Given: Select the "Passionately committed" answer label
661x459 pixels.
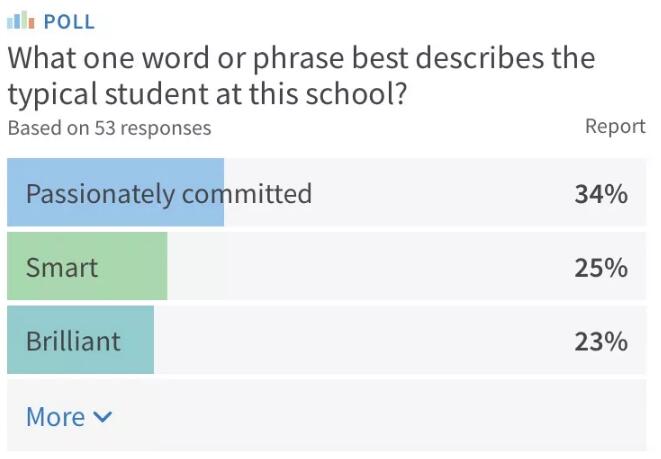Looking at the screenshot, I should (168, 193).
